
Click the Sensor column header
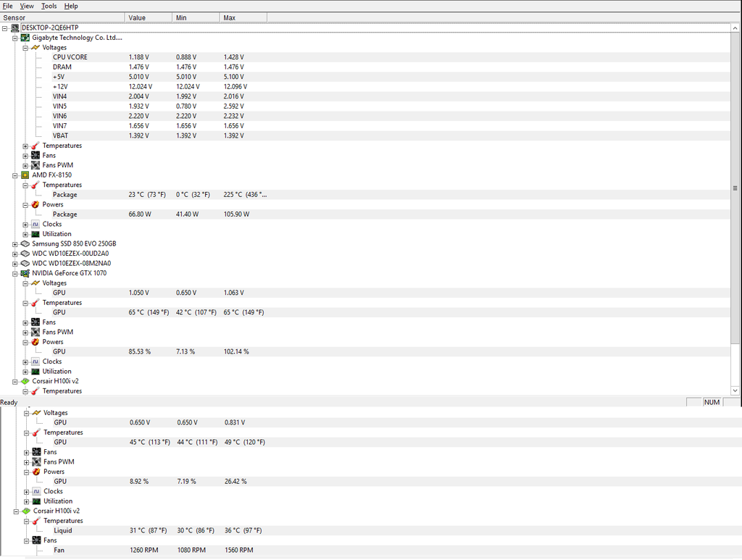click(x=62, y=18)
